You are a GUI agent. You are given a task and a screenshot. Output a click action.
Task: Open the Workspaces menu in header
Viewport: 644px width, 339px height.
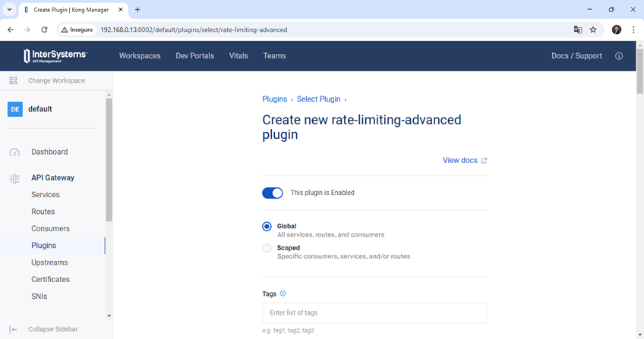point(140,56)
